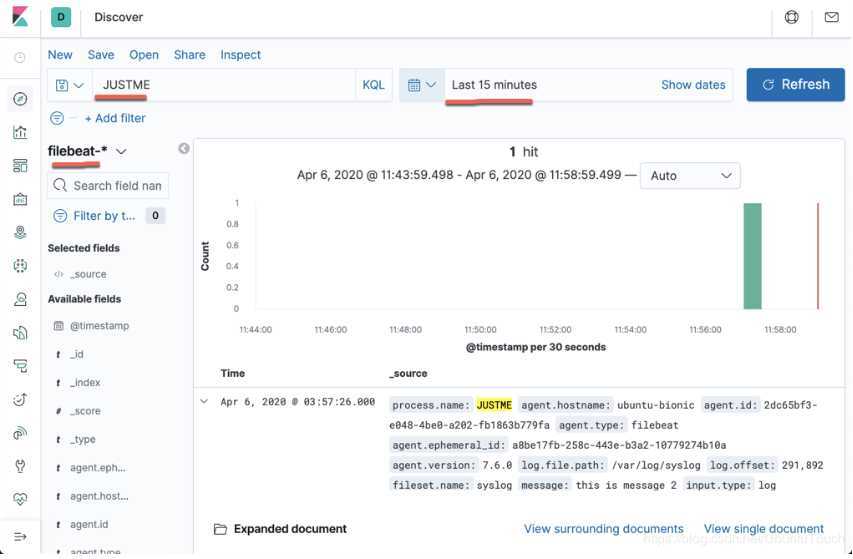Screen dimensions: 853x559
Task: Open APM icon in sidebar
Action: 20,367
